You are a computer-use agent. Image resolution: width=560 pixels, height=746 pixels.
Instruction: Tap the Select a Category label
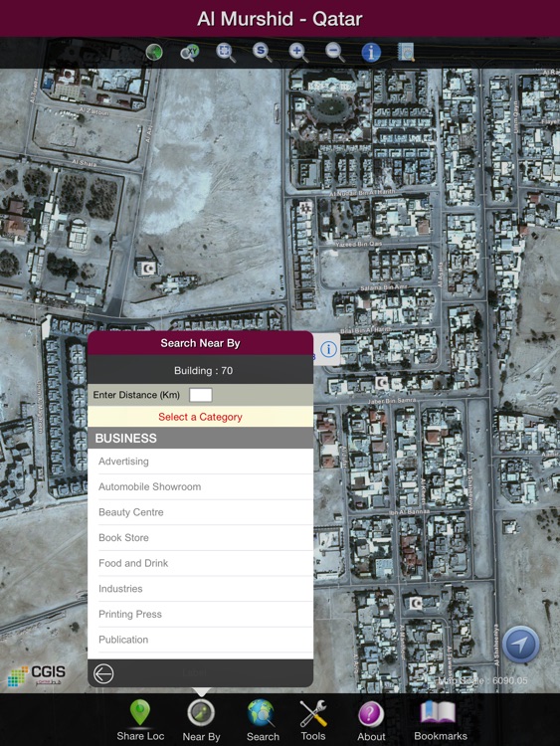200,417
